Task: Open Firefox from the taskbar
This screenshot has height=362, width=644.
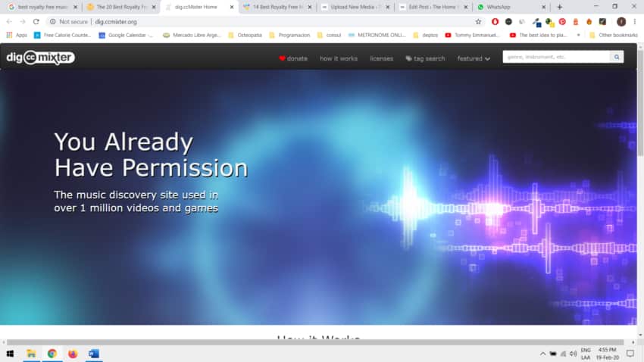Action: pyautogui.click(x=73, y=354)
